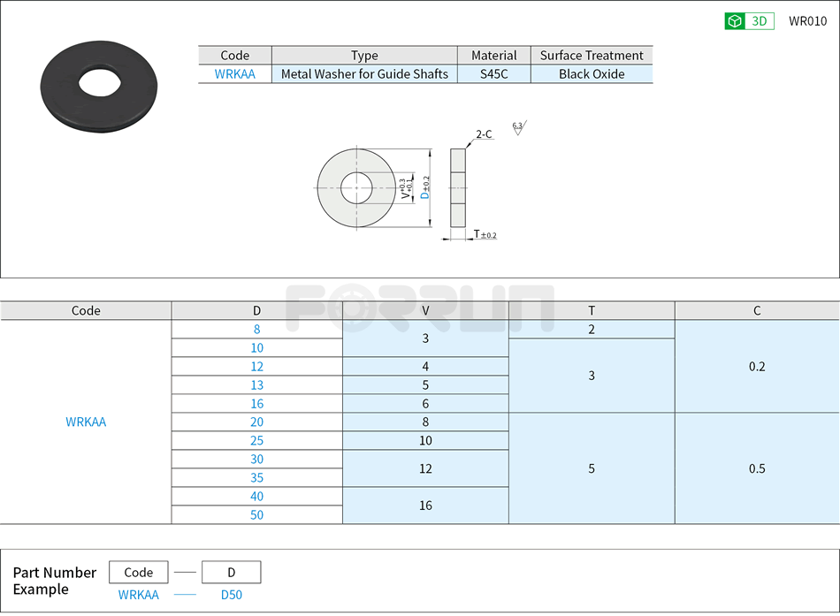Image resolution: width=840 pixels, height=616 pixels.
Task: Click the Code box in Part Number Example
Action: (138, 572)
